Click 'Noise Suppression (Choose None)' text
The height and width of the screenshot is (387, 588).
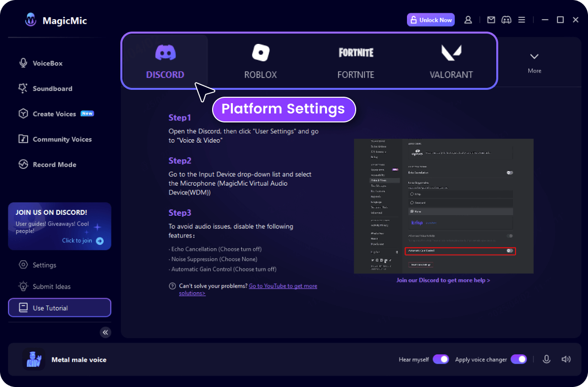tap(214, 259)
